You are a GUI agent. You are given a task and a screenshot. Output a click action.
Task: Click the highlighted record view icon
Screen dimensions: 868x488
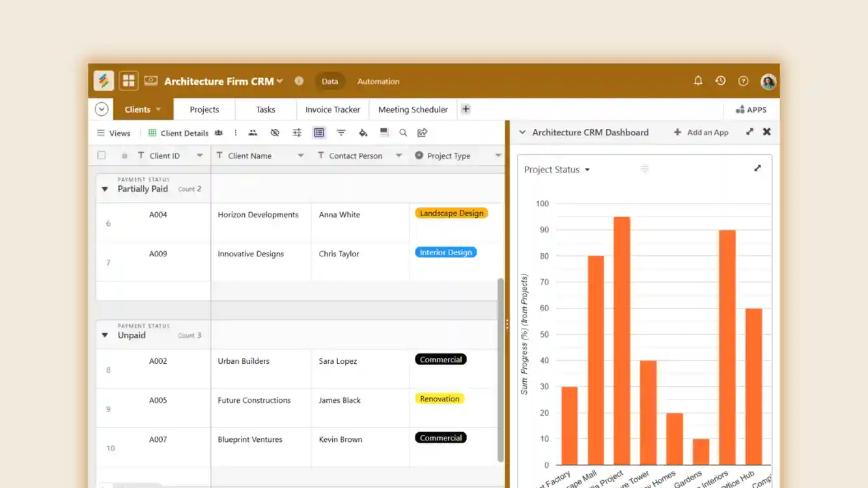point(319,132)
